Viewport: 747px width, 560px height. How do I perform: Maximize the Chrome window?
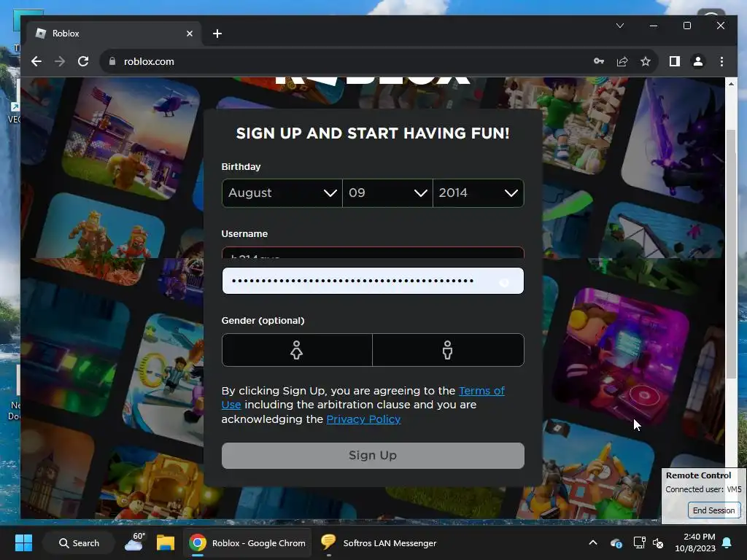click(687, 26)
